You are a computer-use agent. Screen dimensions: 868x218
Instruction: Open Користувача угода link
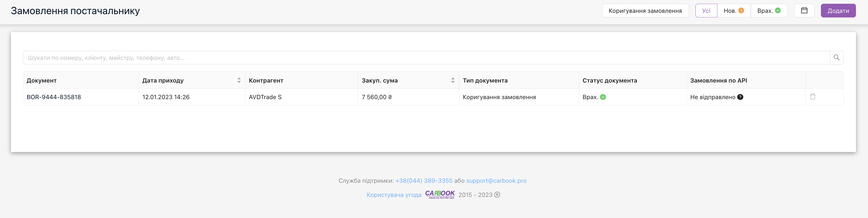point(394,195)
